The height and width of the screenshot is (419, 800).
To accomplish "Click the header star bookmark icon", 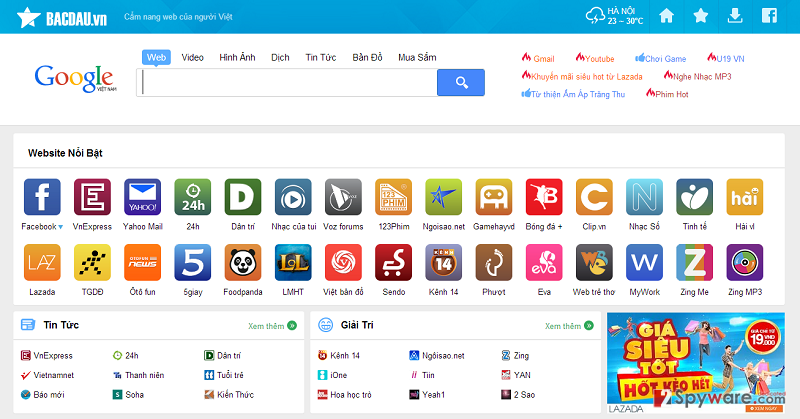I will coord(701,16).
